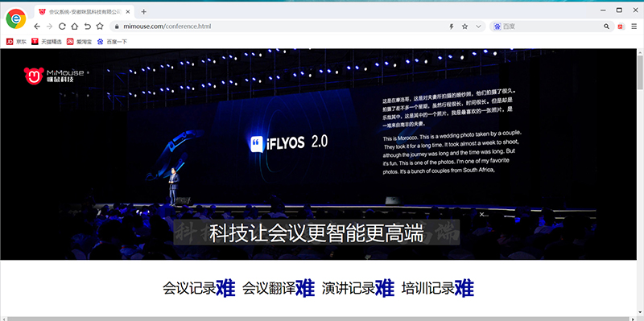Open the 爱淘宝 bookmark
Viewport: 644px width, 321px height.
(79, 42)
